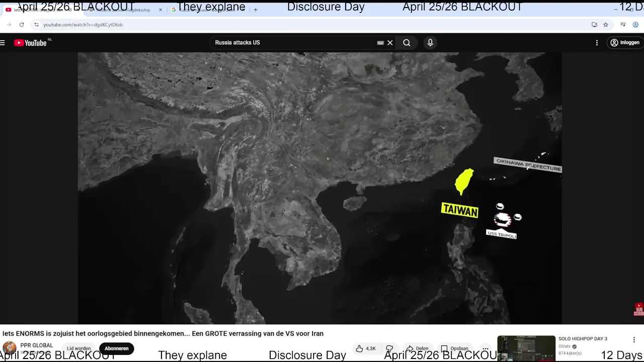Clear the search text with X
This screenshot has height=362, width=644.
(390, 43)
